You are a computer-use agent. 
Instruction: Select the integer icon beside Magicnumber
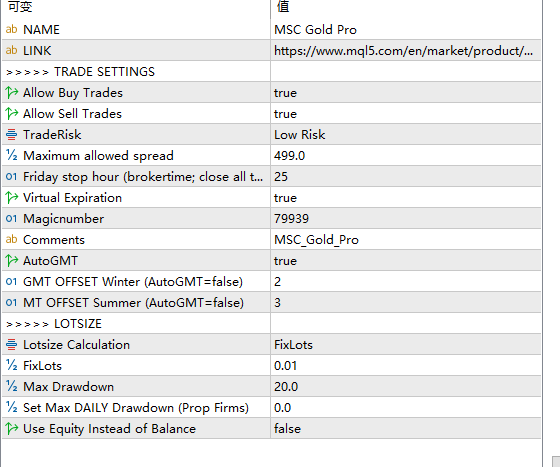[11, 219]
